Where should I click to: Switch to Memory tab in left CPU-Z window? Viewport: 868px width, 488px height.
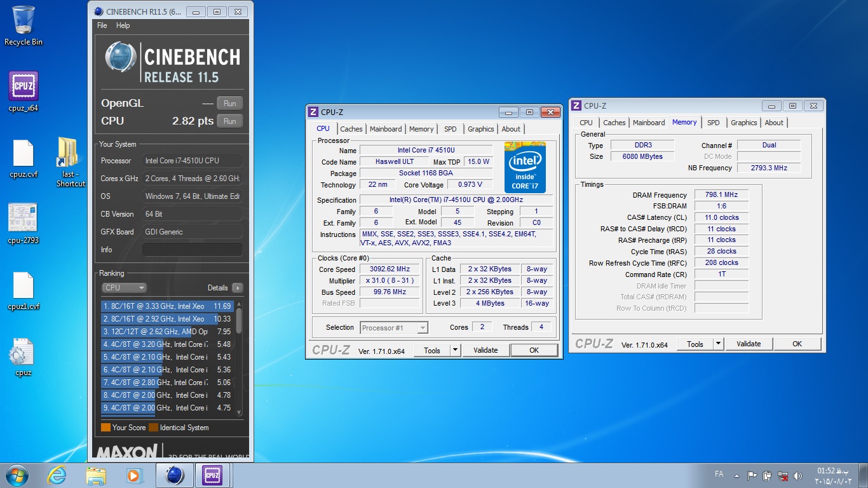pyautogui.click(x=421, y=129)
